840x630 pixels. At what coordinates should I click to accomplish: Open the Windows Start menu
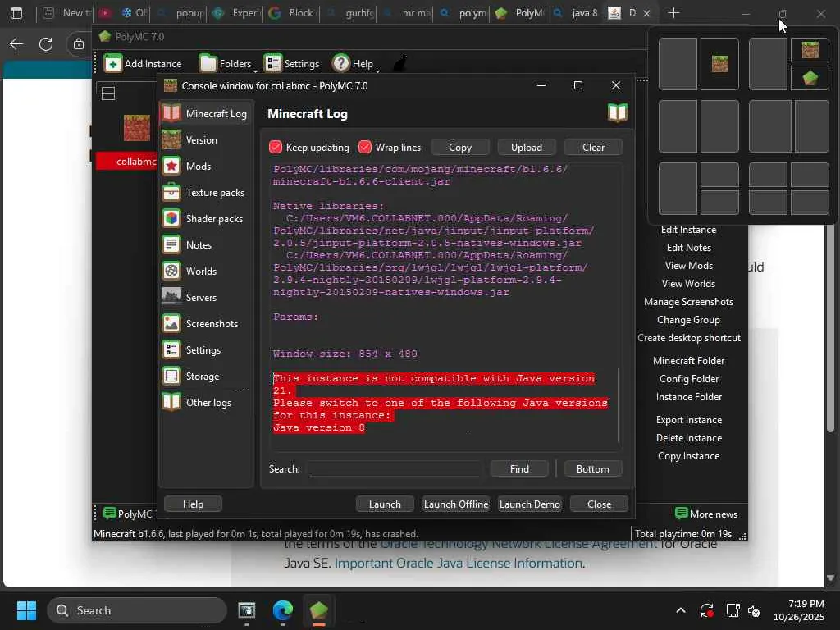26,610
